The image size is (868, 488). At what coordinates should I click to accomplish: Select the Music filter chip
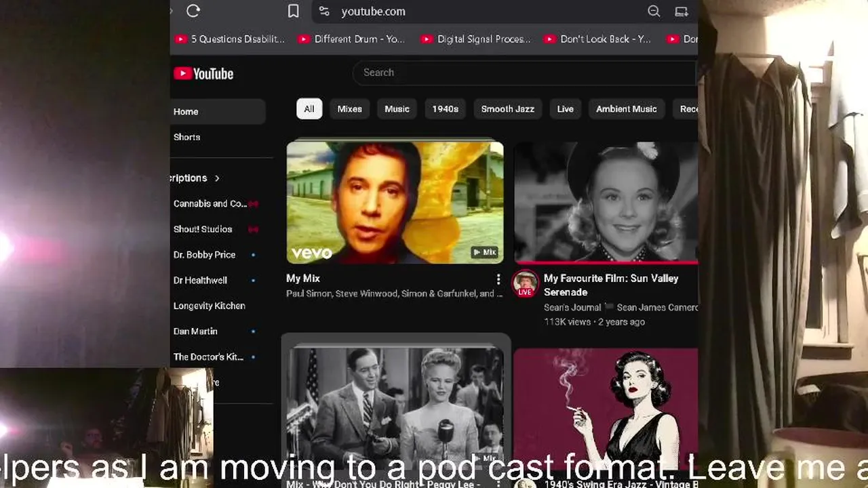(397, 109)
